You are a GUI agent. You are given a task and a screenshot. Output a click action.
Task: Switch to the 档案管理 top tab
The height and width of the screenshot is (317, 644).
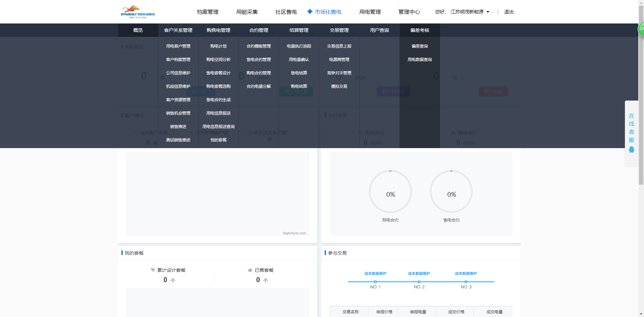(208, 12)
